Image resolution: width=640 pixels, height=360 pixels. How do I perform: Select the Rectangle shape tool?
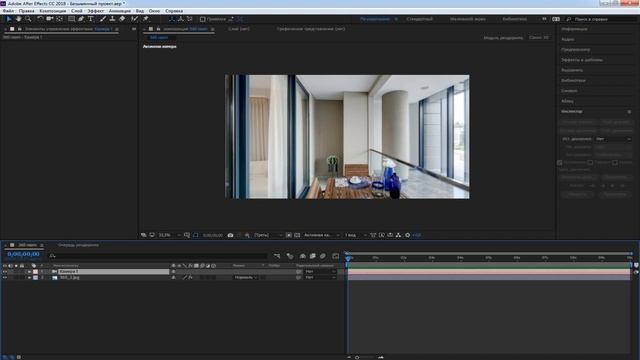(71, 19)
